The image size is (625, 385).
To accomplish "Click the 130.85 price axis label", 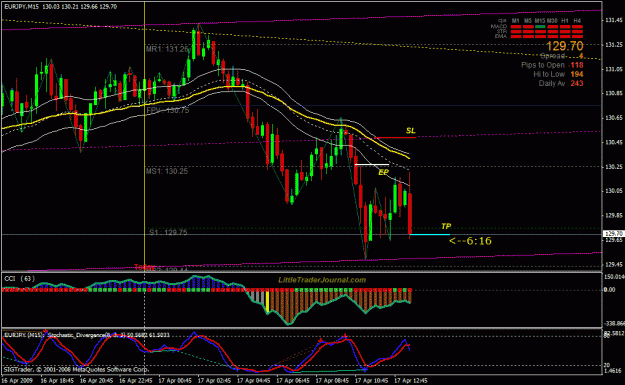I will [614, 93].
